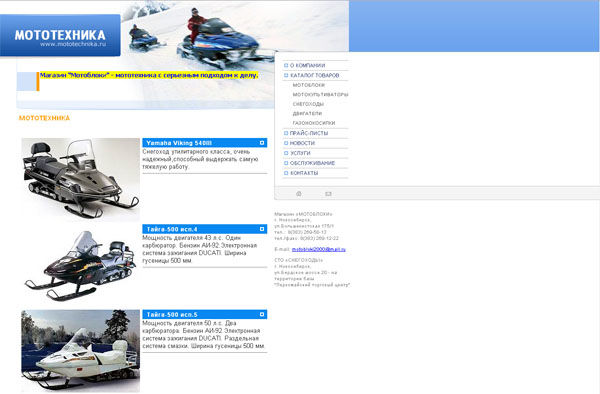Click square bullet icon beside НОВОСТИ
Screen dimensions: 600x394
286,143
